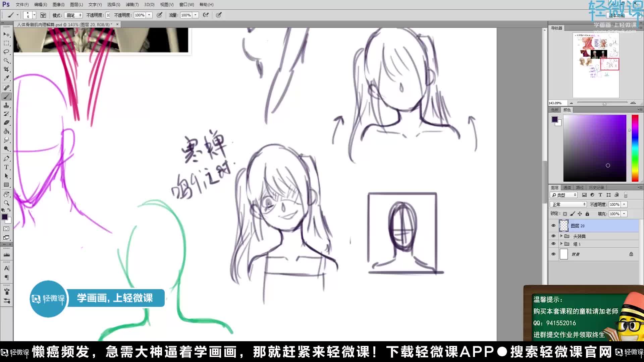The height and width of the screenshot is (362, 644).
Task: Open the 滤镜 menu
Action: pyautogui.click(x=132, y=4)
